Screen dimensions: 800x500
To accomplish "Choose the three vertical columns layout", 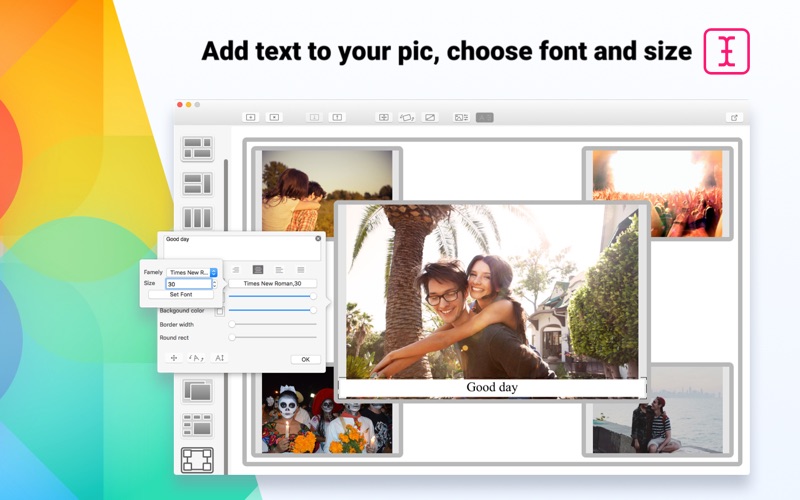I will pyautogui.click(x=197, y=218).
